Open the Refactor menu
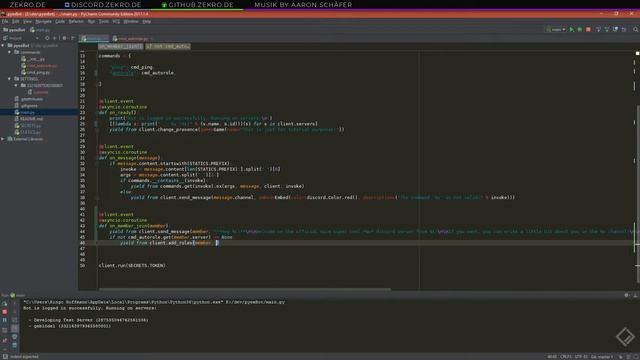Image resolution: width=640 pixels, height=360 pixels. coord(76,21)
